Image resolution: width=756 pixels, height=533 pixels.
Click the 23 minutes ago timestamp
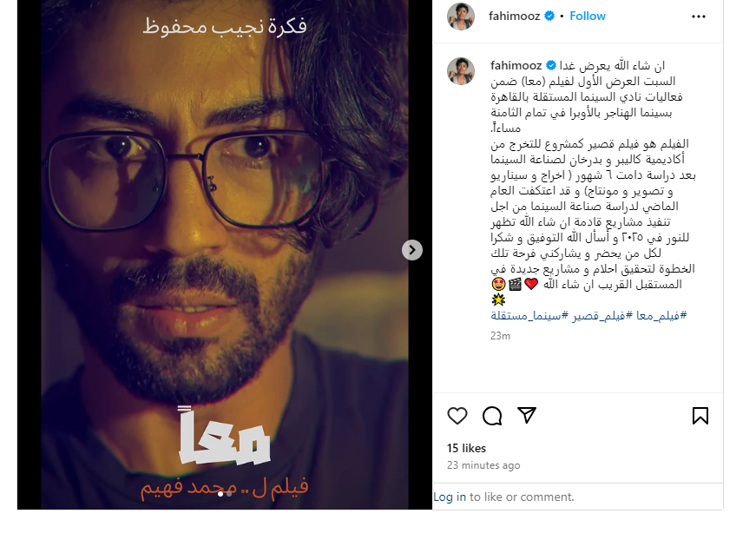click(x=483, y=465)
